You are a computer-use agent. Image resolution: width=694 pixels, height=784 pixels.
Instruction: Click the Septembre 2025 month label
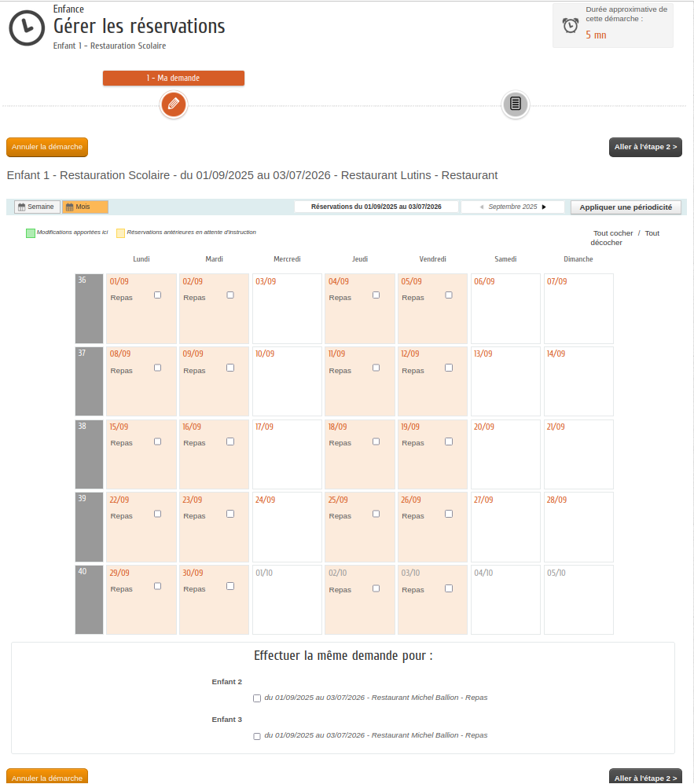click(x=513, y=207)
